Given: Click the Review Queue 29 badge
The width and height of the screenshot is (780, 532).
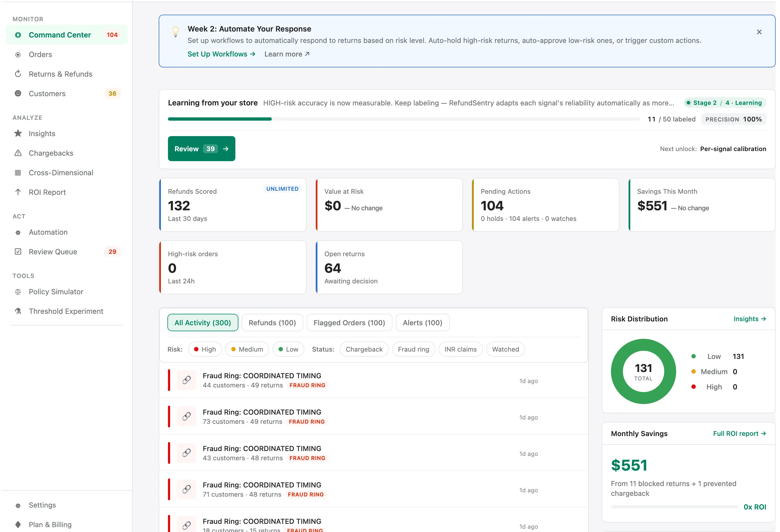Looking at the screenshot, I should click(x=112, y=252).
